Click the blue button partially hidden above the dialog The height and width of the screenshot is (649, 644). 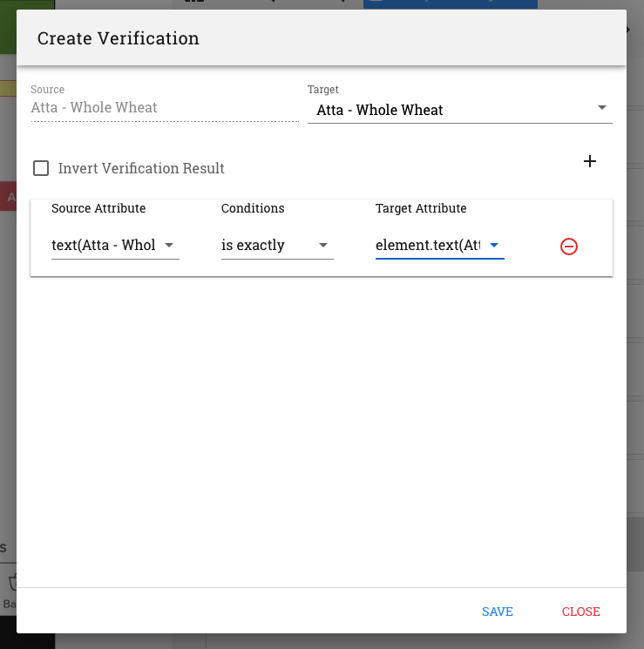pos(451,4)
